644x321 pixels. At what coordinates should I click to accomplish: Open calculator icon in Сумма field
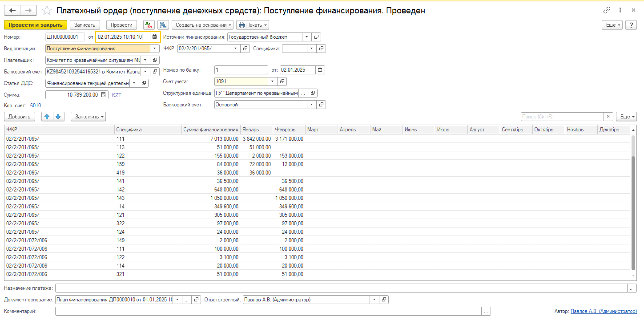[104, 95]
